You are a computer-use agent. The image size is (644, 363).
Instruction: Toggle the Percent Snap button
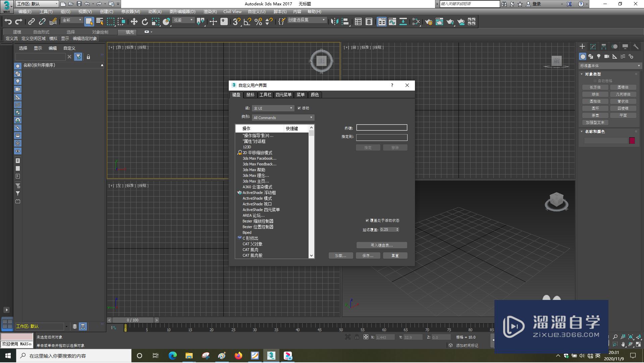click(258, 22)
